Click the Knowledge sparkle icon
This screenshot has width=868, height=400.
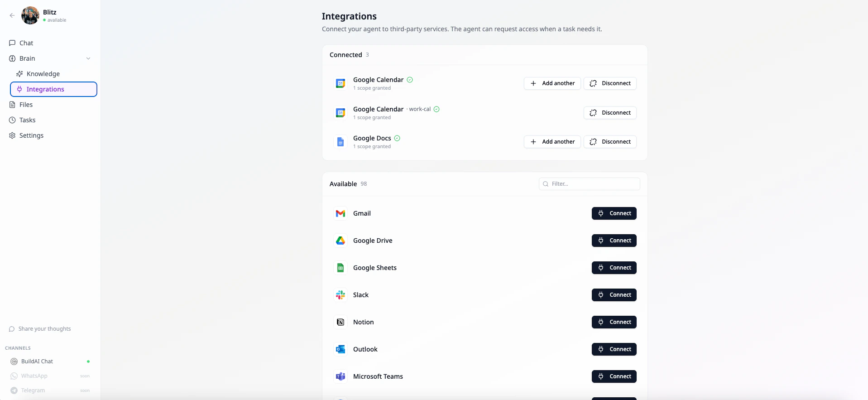(19, 74)
